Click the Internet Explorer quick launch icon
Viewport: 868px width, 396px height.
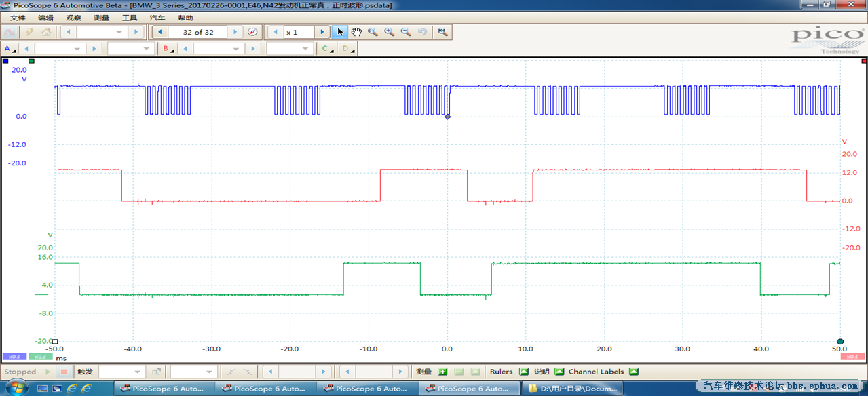71,389
